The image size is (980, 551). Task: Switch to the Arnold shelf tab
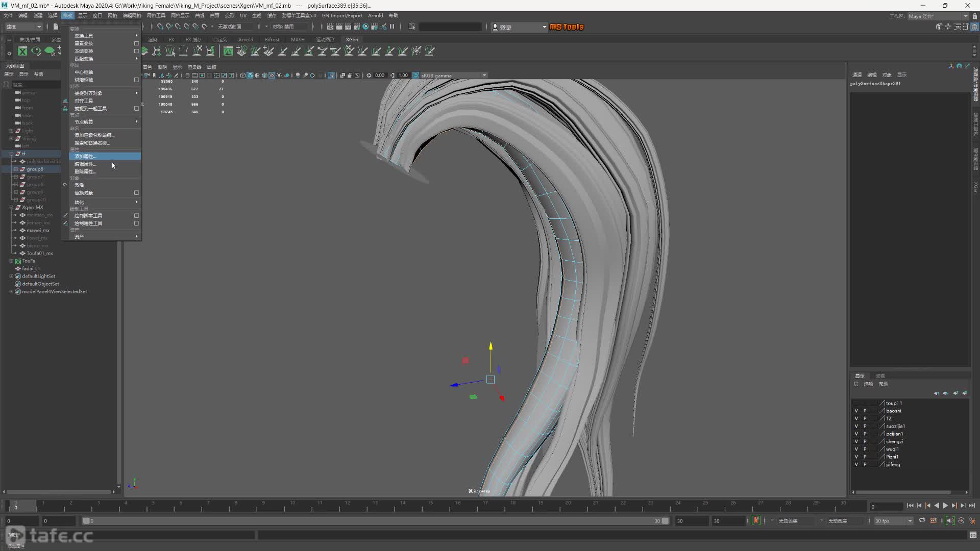pyautogui.click(x=246, y=40)
